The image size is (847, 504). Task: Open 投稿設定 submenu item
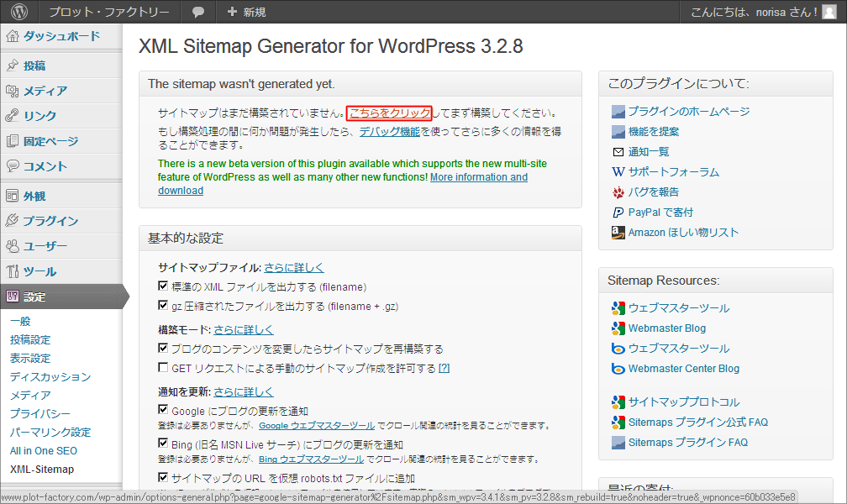(x=30, y=340)
